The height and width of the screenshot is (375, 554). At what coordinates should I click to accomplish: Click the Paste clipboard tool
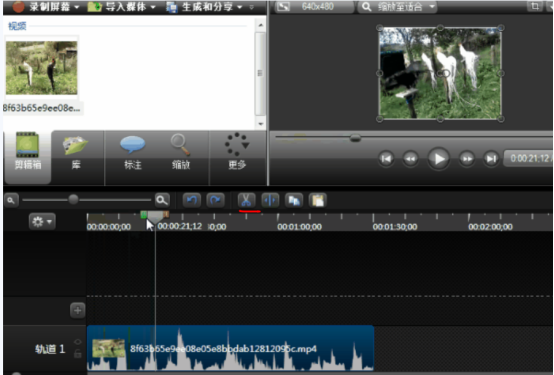coord(317,200)
